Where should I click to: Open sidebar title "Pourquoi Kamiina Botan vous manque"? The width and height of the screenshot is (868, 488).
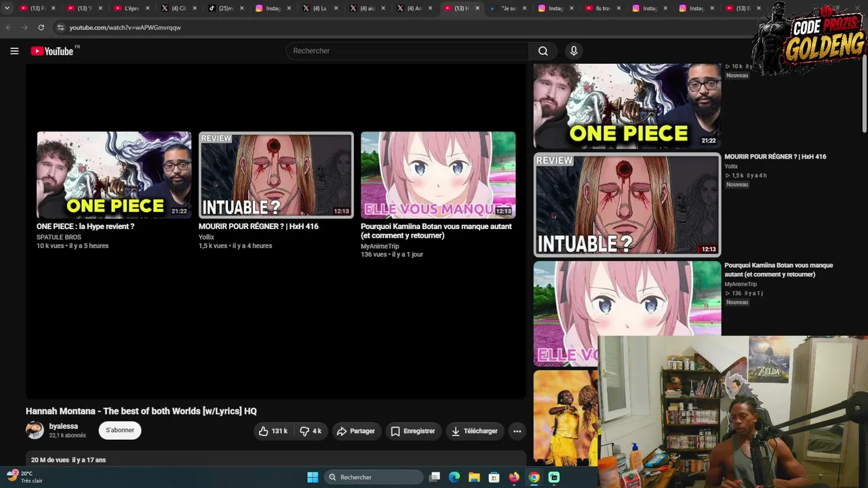point(778,270)
